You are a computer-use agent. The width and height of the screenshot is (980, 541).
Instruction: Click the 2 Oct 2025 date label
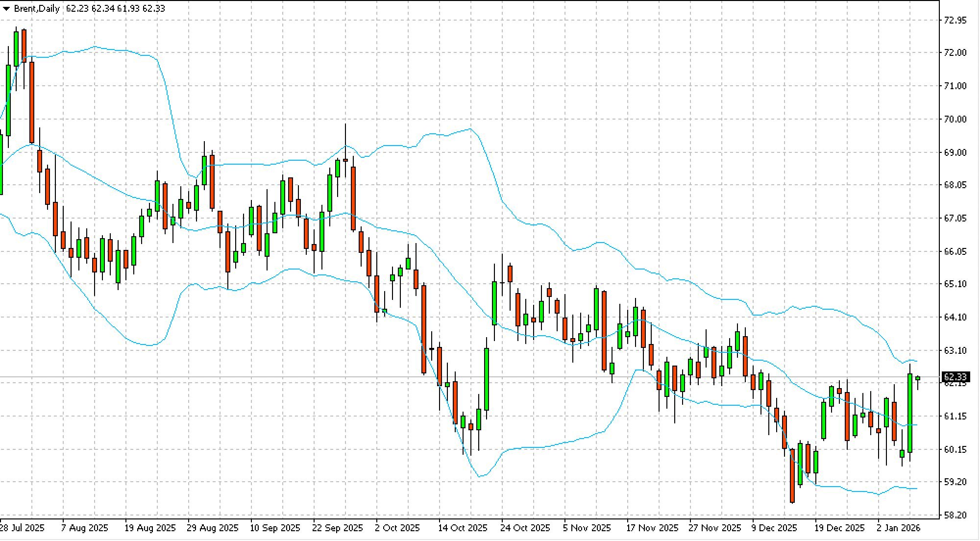(x=397, y=528)
